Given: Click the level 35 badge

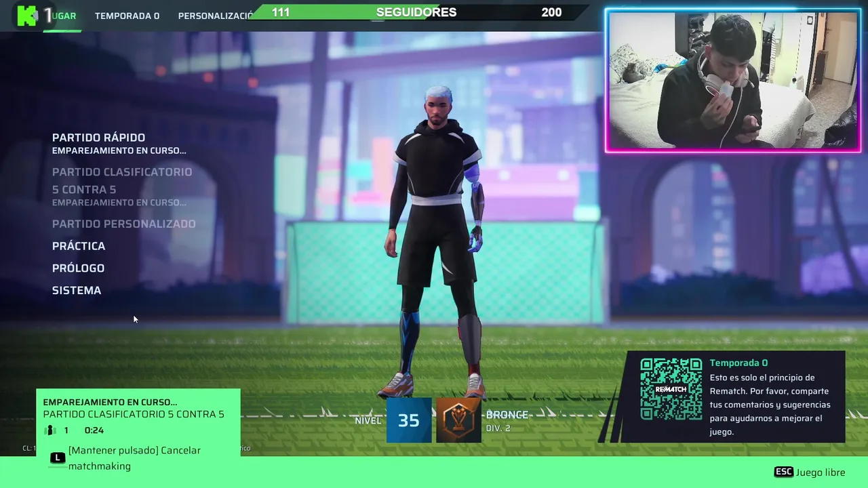Looking at the screenshot, I should tap(409, 420).
